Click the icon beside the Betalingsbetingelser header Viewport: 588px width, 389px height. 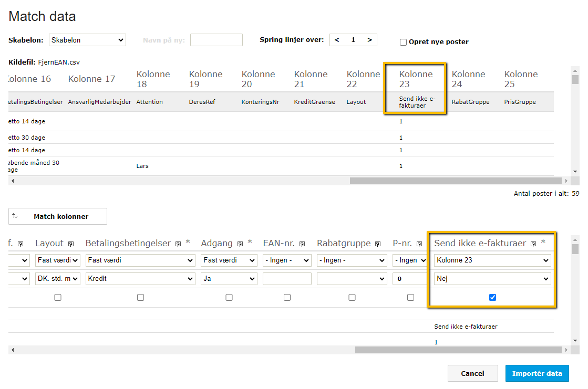click(x=178, y=244)
